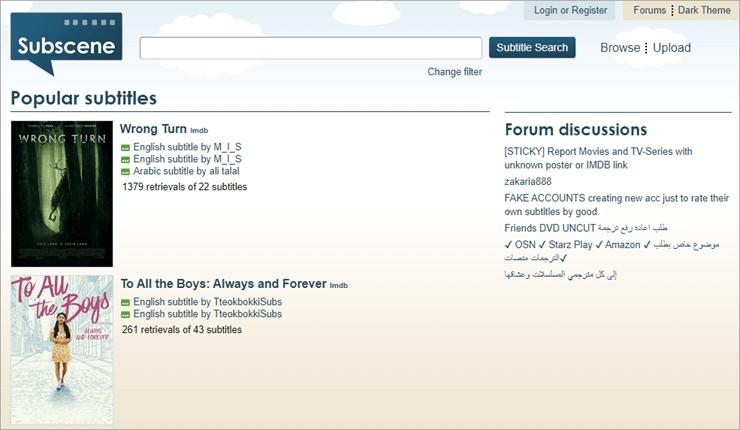This screenshot has height=430, width=740.
Task: Open the Wrong Turn title link
Action: [153, 128]
